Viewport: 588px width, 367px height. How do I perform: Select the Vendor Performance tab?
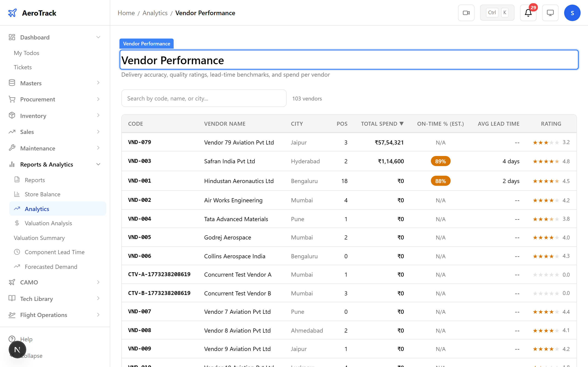click(146, 43)
